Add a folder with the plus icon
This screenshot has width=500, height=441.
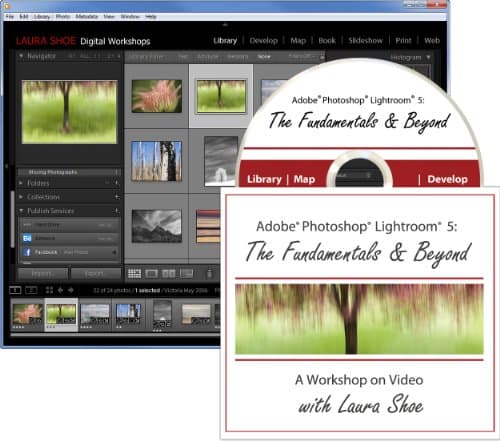tap(116, 183)
